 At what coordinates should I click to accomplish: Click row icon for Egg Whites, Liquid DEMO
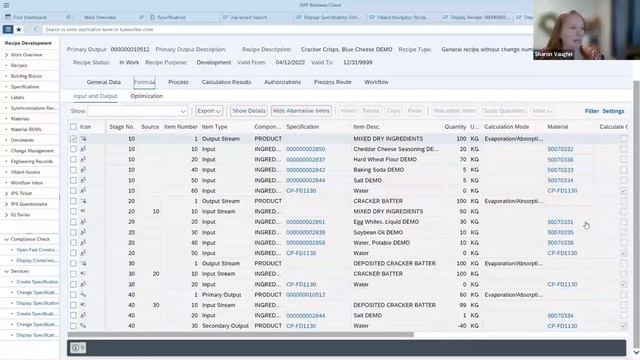83,222
